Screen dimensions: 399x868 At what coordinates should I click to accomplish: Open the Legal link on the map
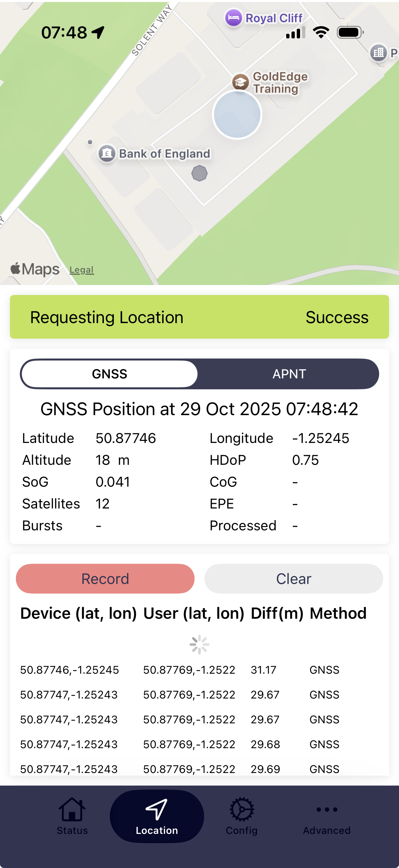(x=81, y=270)
